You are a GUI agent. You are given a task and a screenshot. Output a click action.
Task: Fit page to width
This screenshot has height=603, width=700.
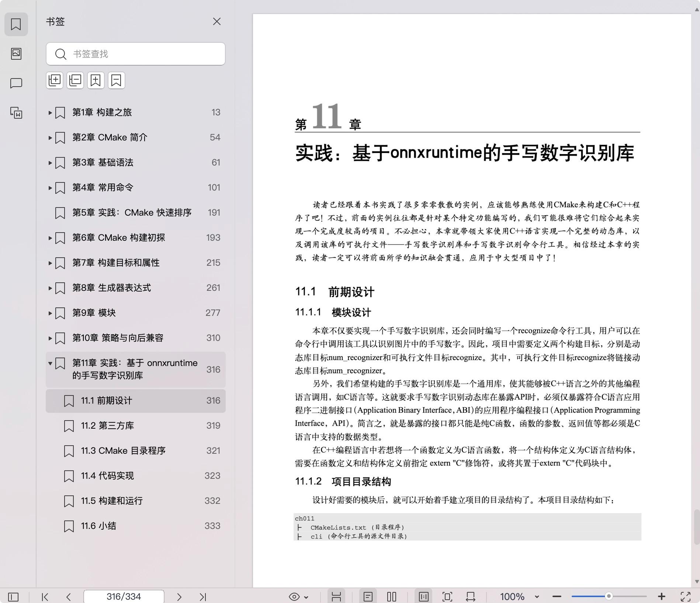471,597
